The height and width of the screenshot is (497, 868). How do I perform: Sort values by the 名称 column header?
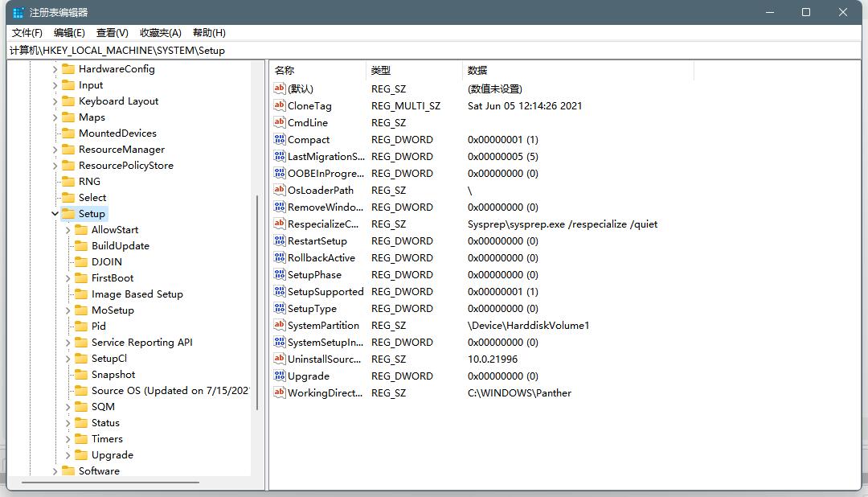(x=317, y=70)
